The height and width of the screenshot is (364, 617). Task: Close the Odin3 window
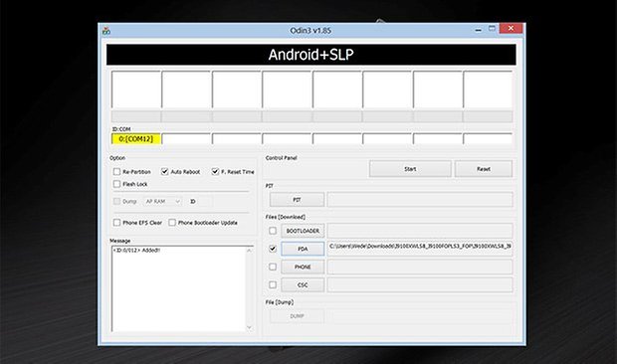click(x=511, y=28)
